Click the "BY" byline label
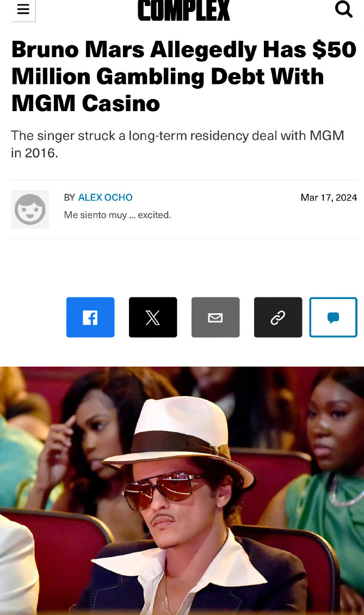Screen dimensions: 364x615 tap(69, 197)
